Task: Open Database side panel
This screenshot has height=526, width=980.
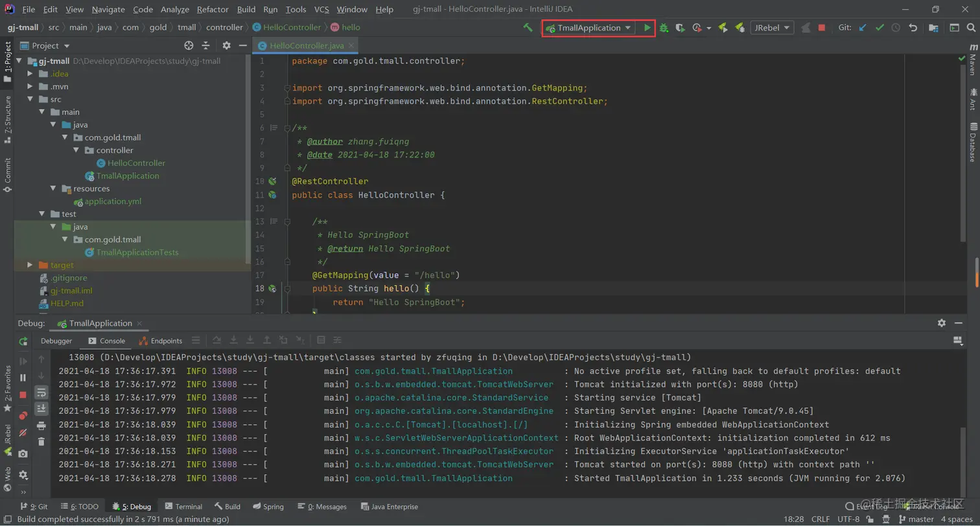Action: 973,142
